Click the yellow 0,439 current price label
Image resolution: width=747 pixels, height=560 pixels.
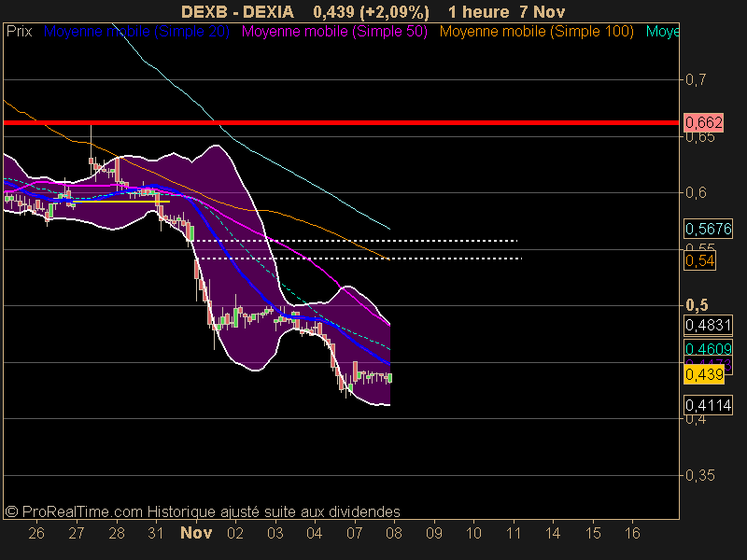click(704, 375)
